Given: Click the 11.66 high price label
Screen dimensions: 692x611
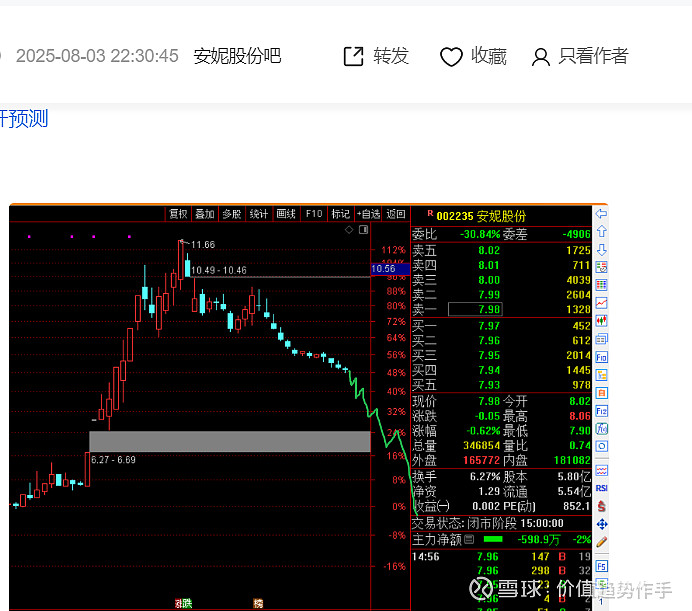Looking at the screenshot, I should pos(203,245).
